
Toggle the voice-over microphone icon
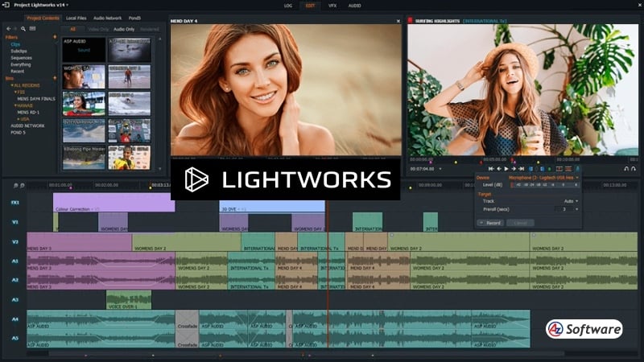pyautogui.click(x=577, y=169)
